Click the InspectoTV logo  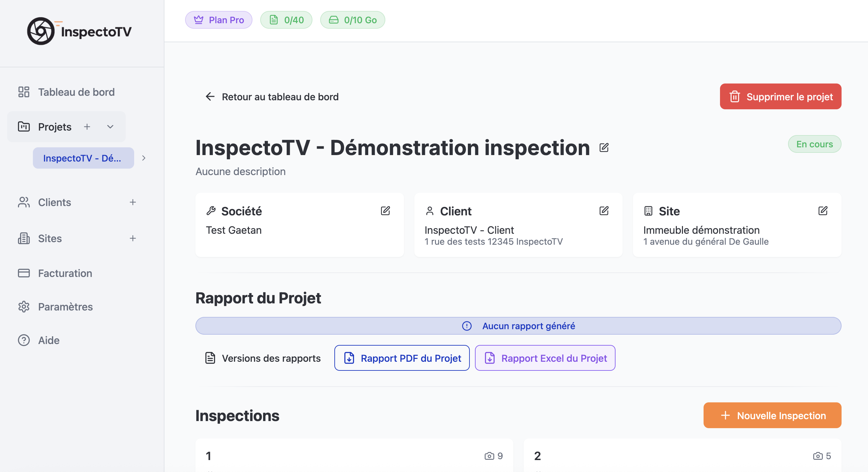[x=80, y=31]
